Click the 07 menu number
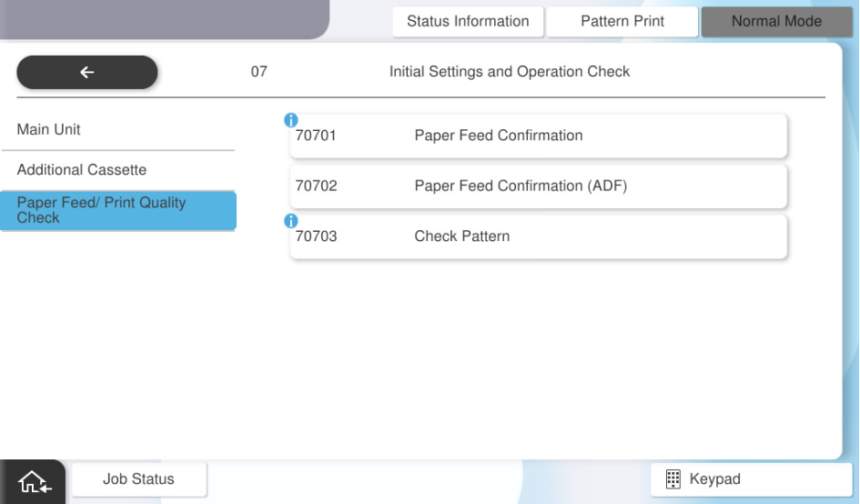This screenshot has width=860, height=504. (x=258, y=72)
